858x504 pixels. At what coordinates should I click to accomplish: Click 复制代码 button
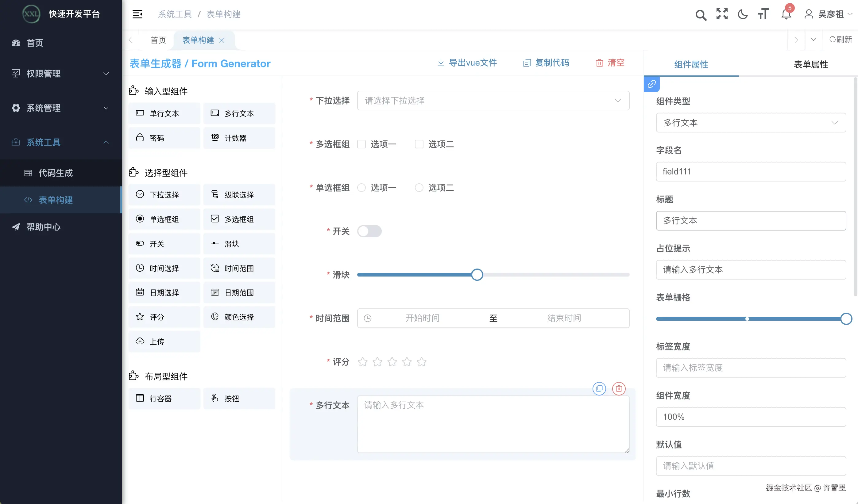tap(546, 63)
